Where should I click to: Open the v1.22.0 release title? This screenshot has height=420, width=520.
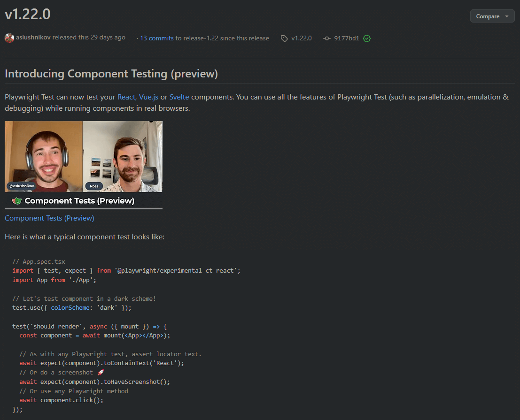[x=28, y=15]
